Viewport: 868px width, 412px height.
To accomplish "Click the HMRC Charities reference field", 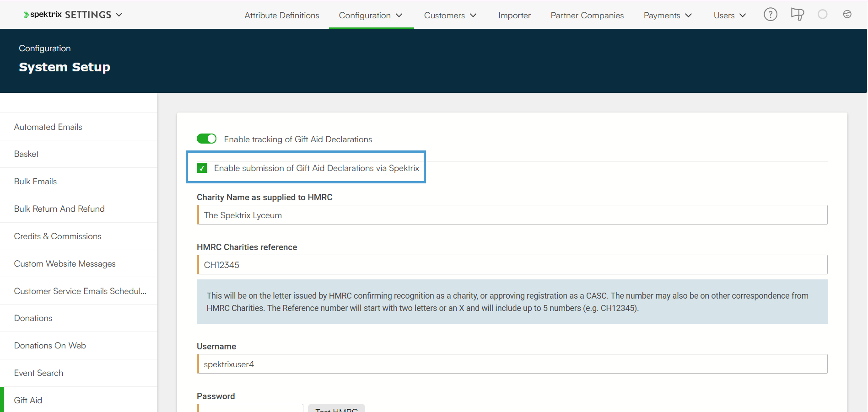I will (512, 265).
